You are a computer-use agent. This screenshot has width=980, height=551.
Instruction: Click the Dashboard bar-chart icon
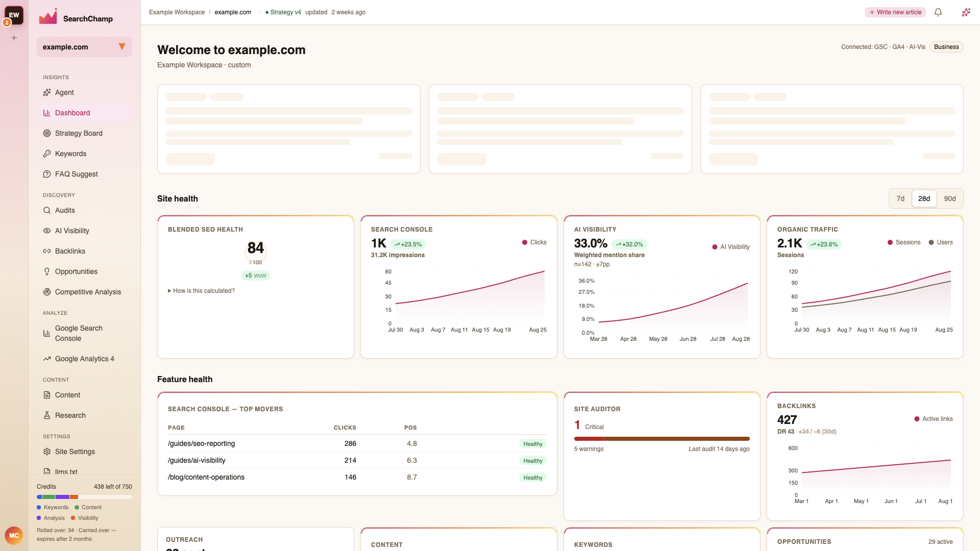coord(47,113)
